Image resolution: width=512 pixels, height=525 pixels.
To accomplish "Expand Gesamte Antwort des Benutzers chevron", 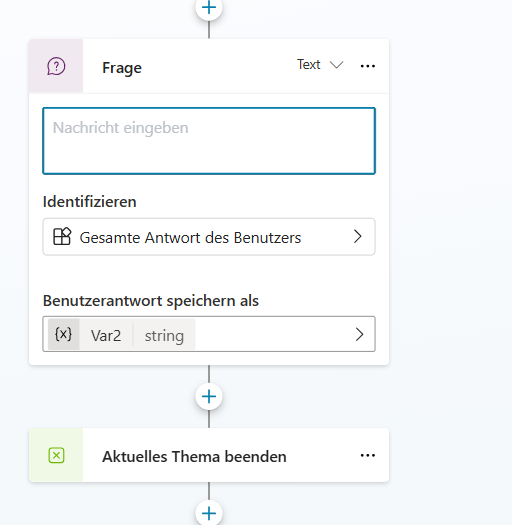I will 358,237.
